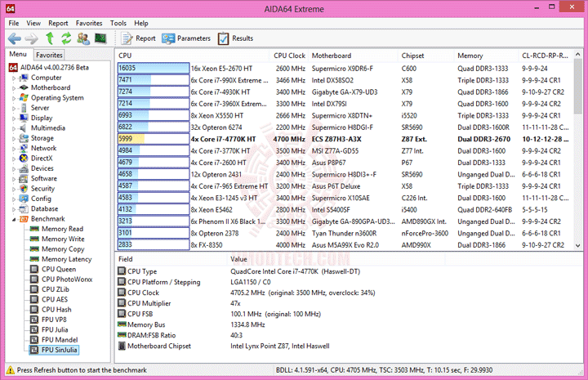
Task: Open the View menu
Action: pos(33,23)
